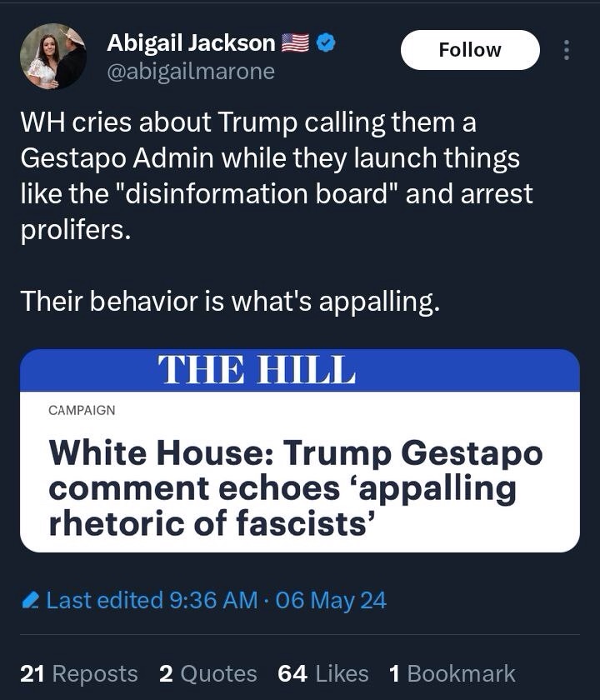View edit history via "Last edited 9:36 AM"
The width and height of the screenshot is (600, 700).
(152, 600)
